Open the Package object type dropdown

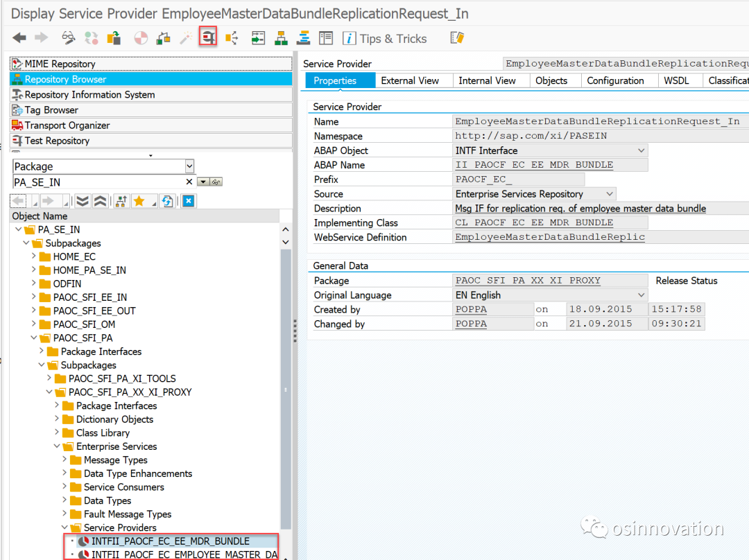[189, 166]
